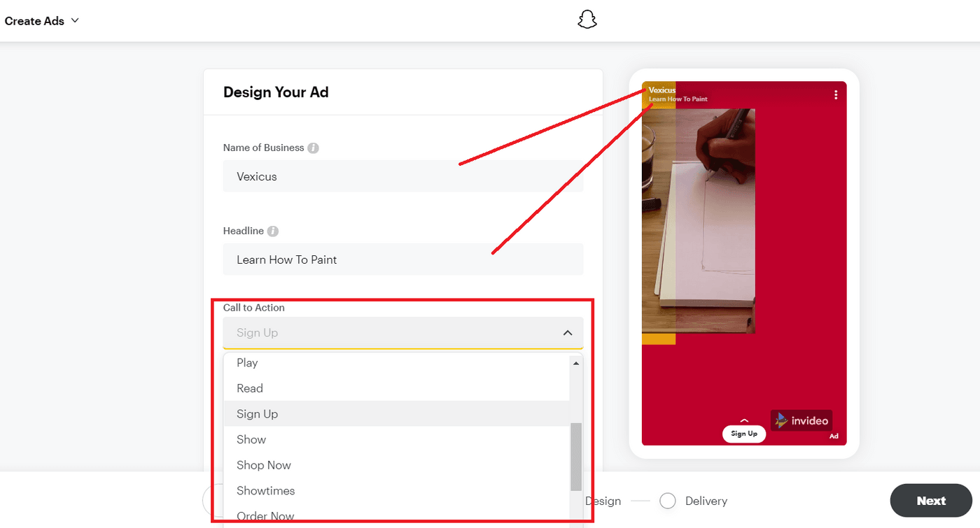
Task: Click the swipe-up arrow above the Sign Up pill
Action: 743,422
